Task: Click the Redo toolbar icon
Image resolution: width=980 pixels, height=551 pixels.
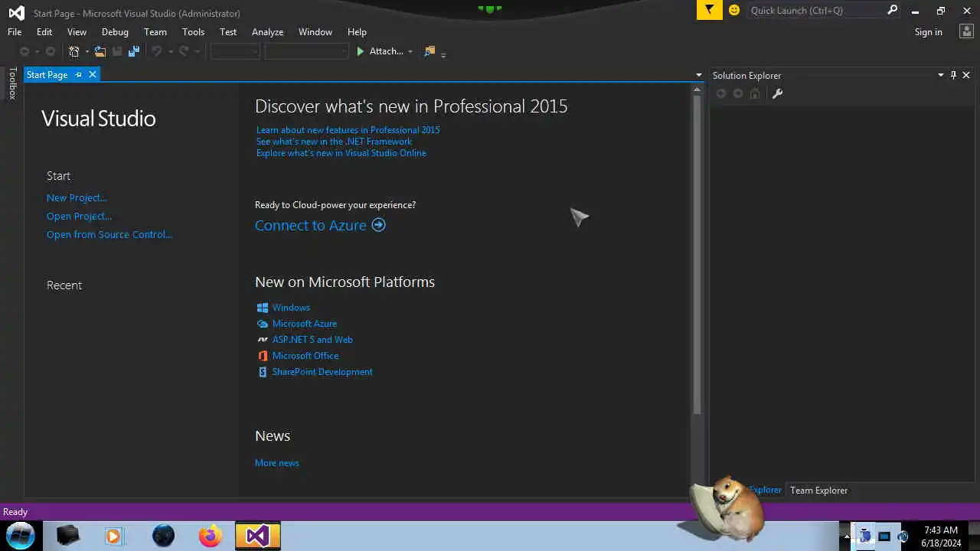Action: [x=184, y=51]
